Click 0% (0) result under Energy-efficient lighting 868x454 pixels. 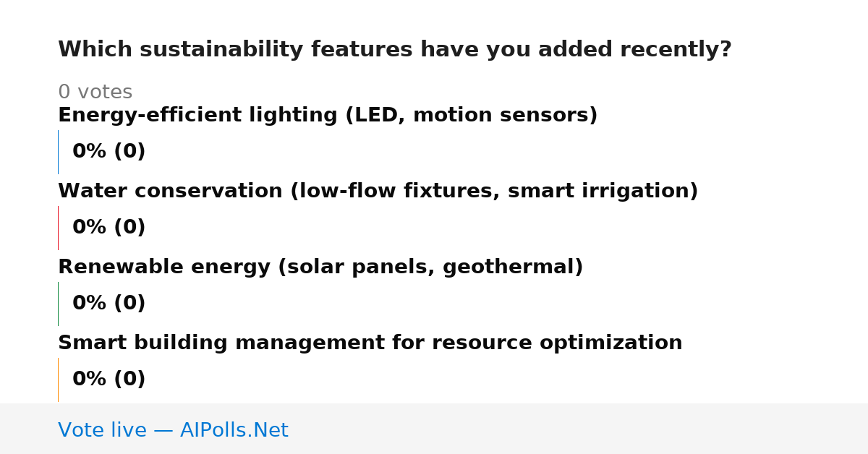pyautogui.click(x=109, y=152)
